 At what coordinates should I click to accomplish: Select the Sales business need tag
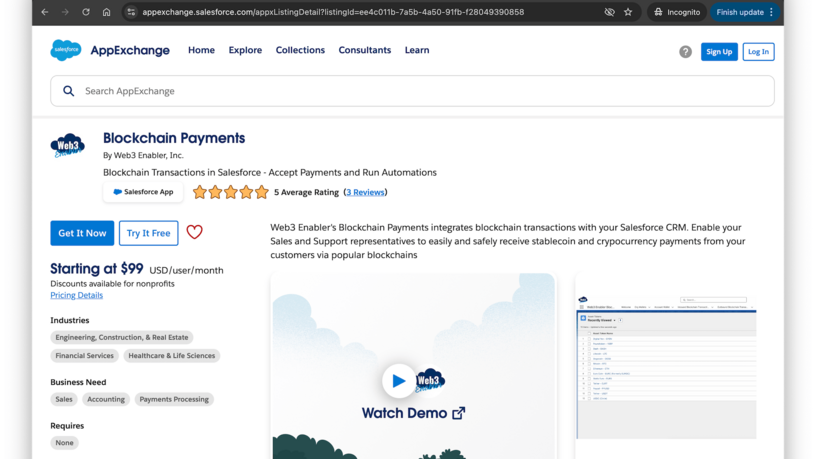[x=64, y=399]
